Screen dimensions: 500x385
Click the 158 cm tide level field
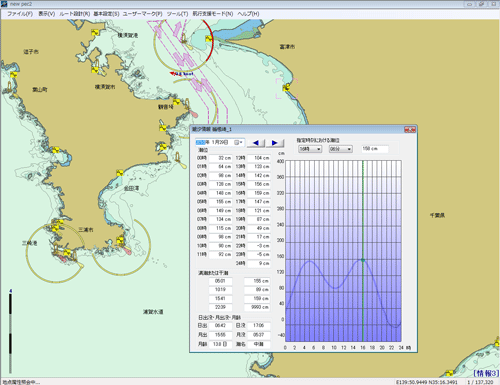[375, 149]
